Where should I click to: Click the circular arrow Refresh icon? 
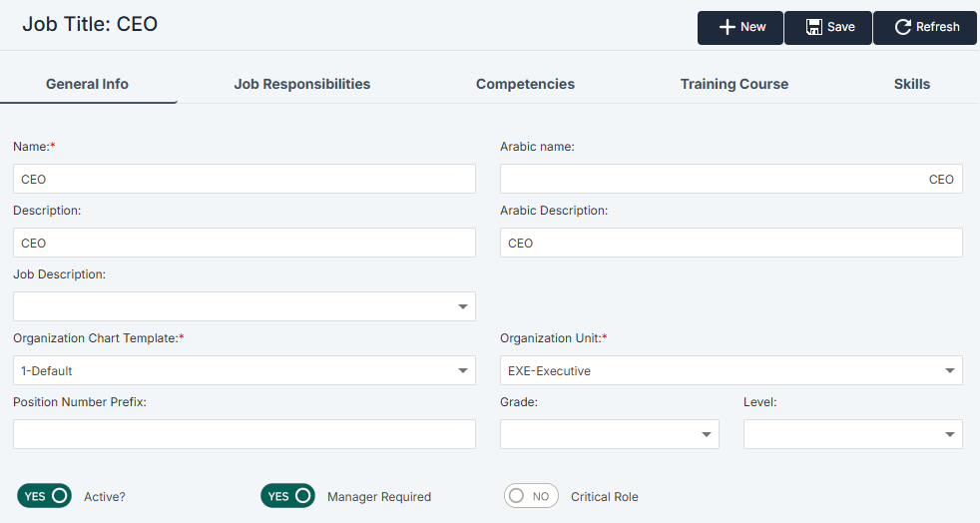902,28
